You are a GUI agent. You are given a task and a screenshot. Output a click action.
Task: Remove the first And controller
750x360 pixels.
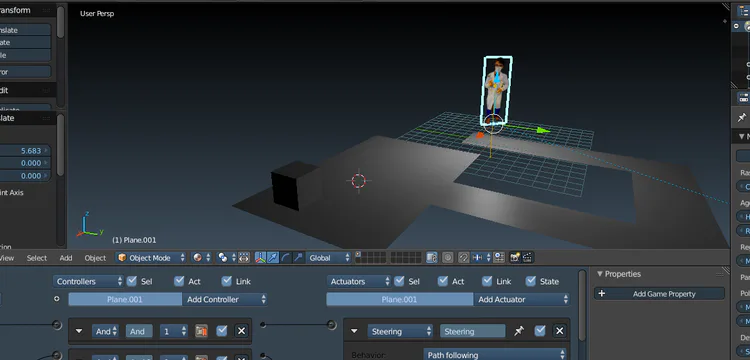[x=242, y=331]
